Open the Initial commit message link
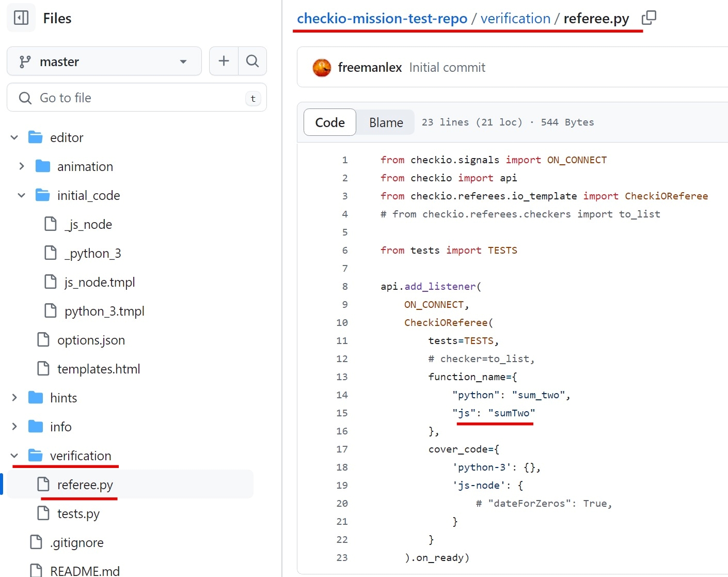 (447, 68)
